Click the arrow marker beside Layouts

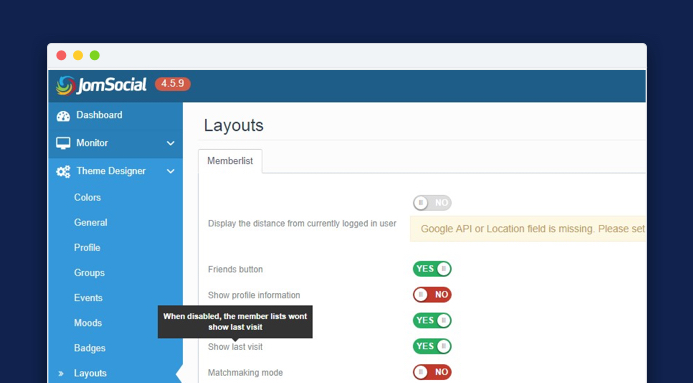click(61, 374)
